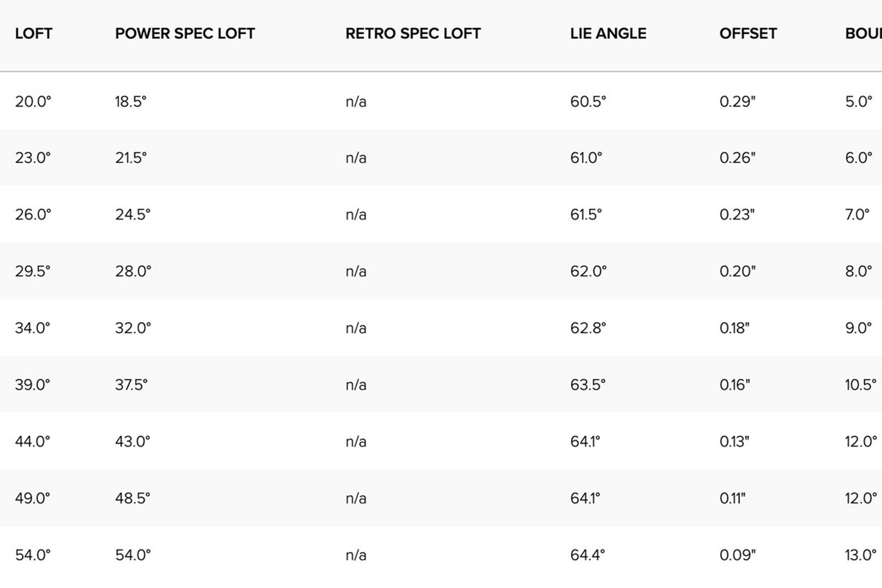
Task: Click the POWER SPEC LOFT column header
Action: (x=185, y=34)
